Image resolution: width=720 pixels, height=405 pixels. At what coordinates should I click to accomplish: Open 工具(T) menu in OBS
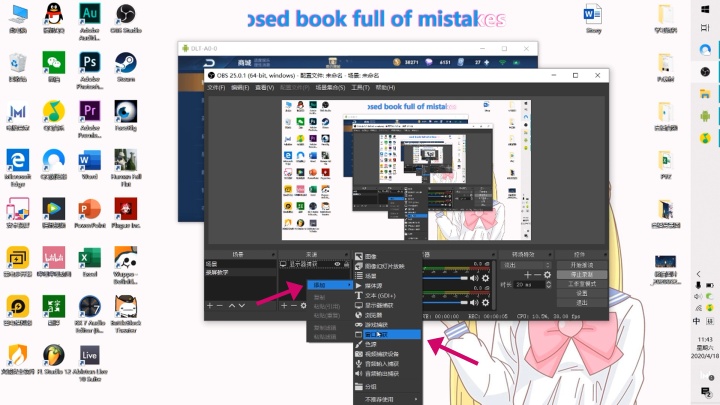pyautogui.click(x=360, y=87)
